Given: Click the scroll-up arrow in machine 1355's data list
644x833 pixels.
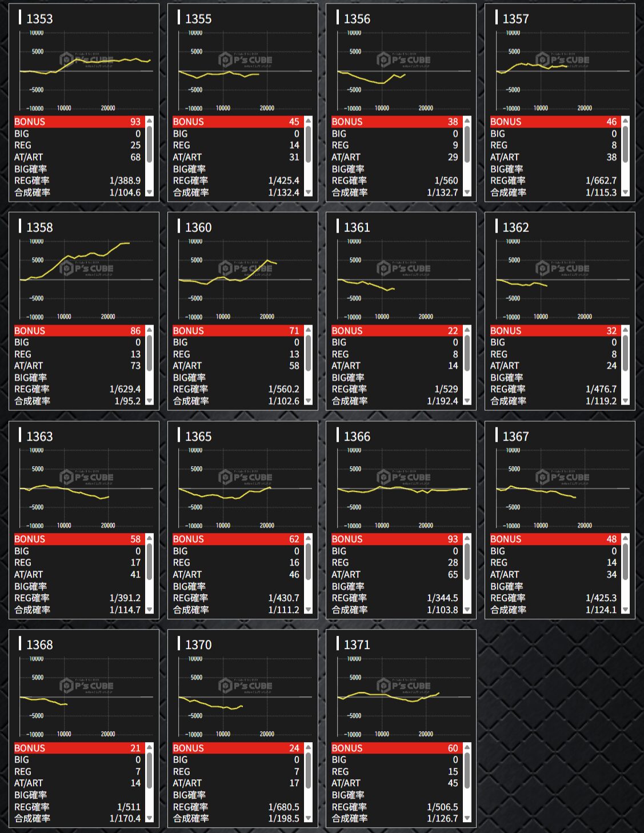Looking at the screenshot, I should [x=308, y=121].
